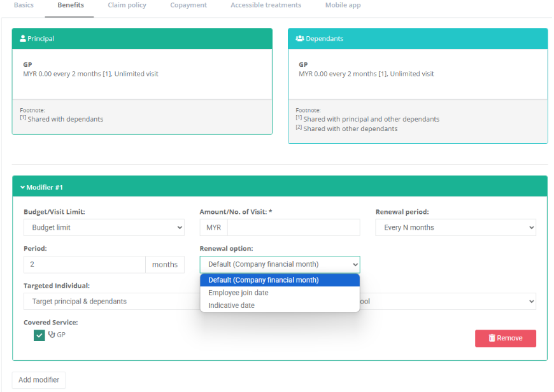
Task: Select Employee join date option
Action: (x=238, y=293)
